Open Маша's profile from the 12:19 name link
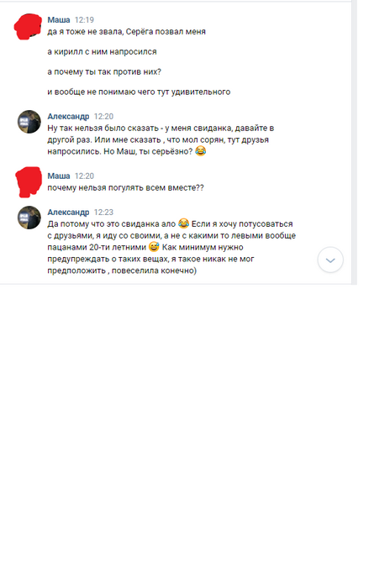 [x=59, y=20]
